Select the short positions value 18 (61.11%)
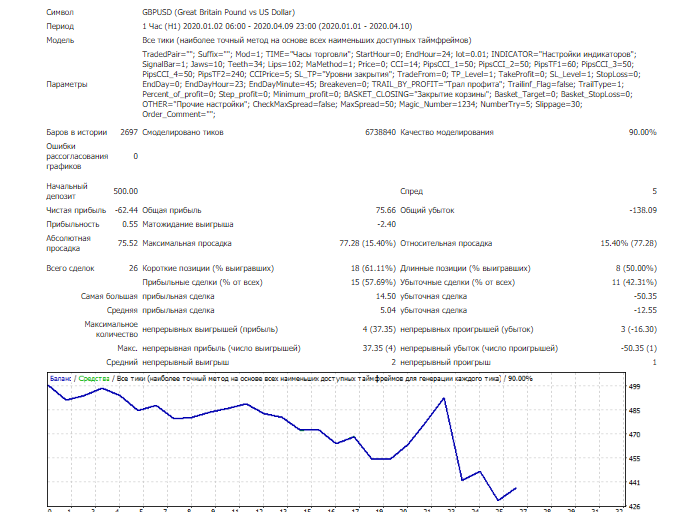Viewport: 682px width, 512px height. click(373, 268)
